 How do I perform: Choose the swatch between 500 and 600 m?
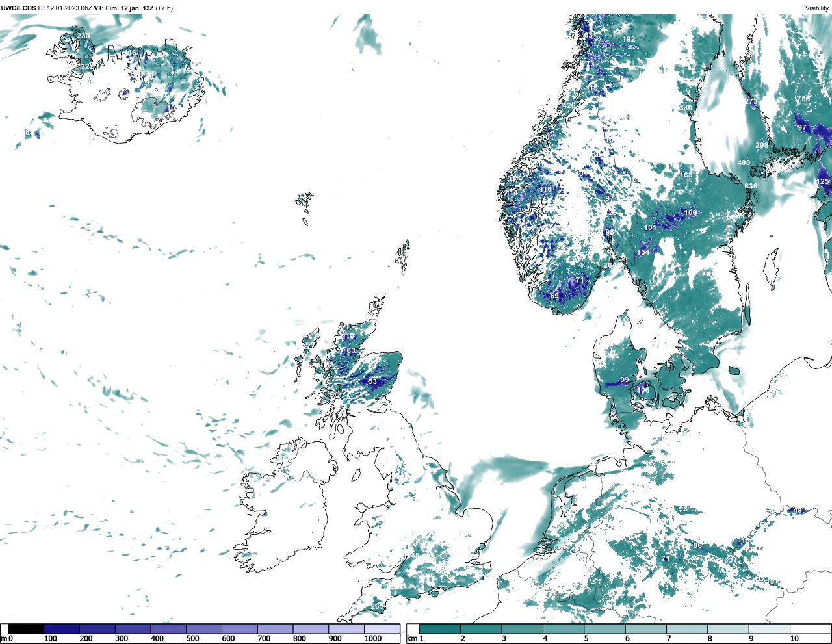[x=204, y=628]
